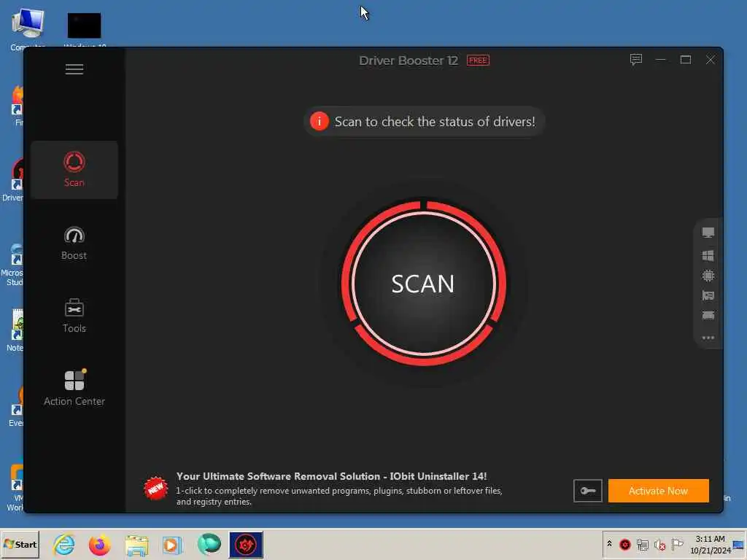
Task: Show hidden tray icons arrow
Action: (x=609, y=544)
